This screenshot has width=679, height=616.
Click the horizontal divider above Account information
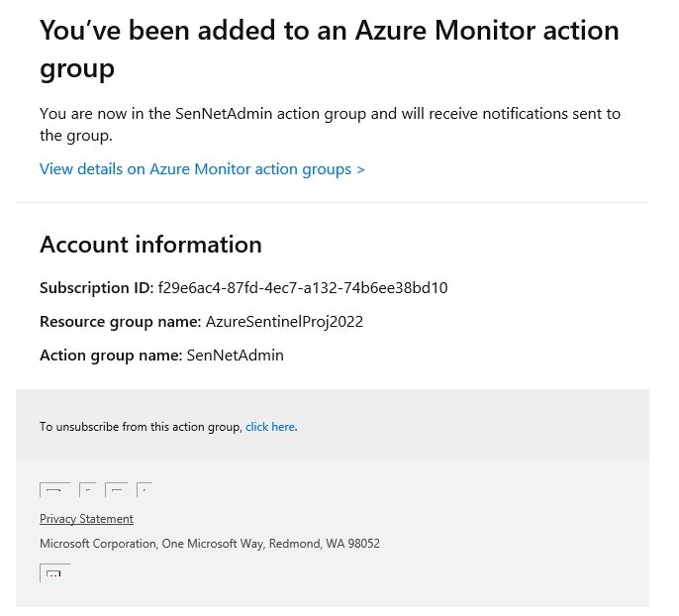point(333,203)
